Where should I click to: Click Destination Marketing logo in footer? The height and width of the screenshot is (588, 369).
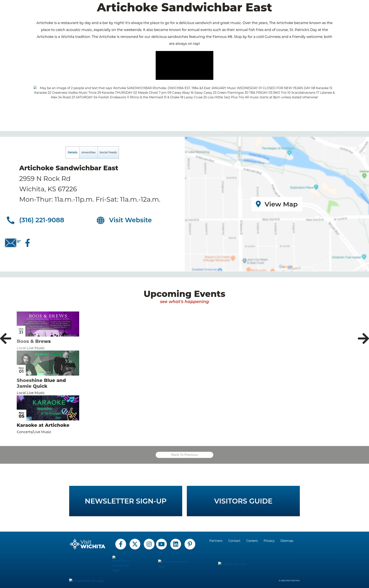pyautogui.click(x=121, y=564)
